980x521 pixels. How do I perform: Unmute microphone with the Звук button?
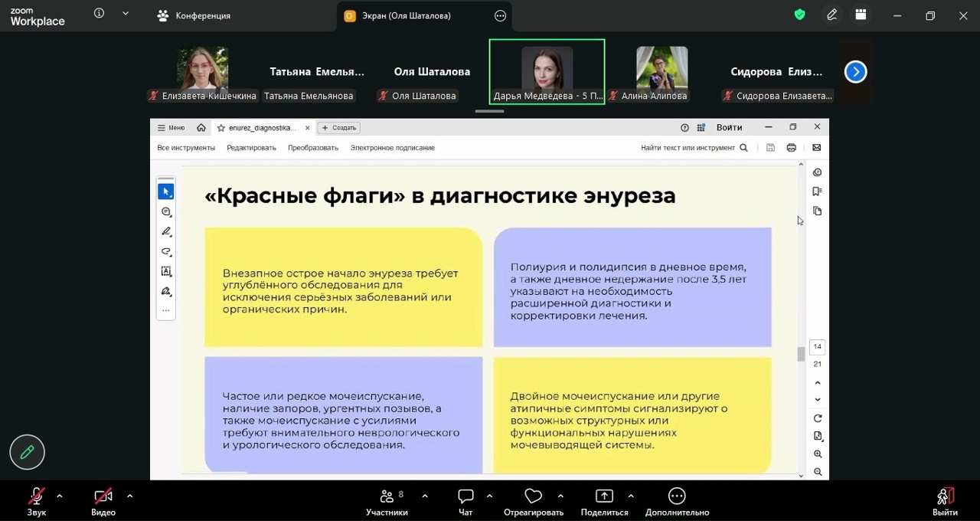pyautogui.click(x=36, y=496)
